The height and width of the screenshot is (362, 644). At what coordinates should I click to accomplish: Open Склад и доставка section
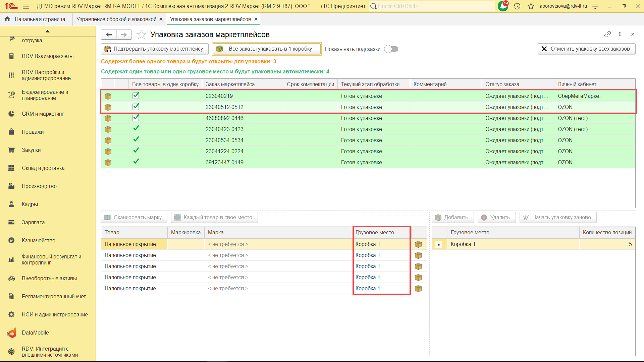point(43,168)
